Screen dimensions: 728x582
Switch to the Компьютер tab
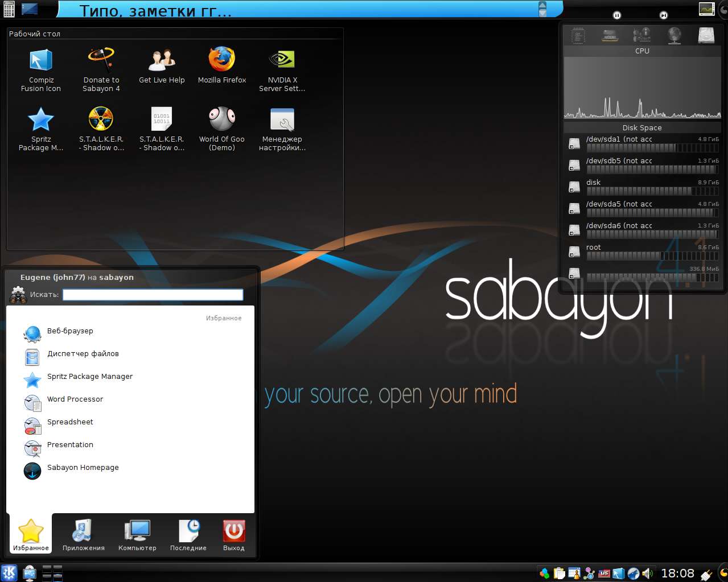[x=137, y=535]
